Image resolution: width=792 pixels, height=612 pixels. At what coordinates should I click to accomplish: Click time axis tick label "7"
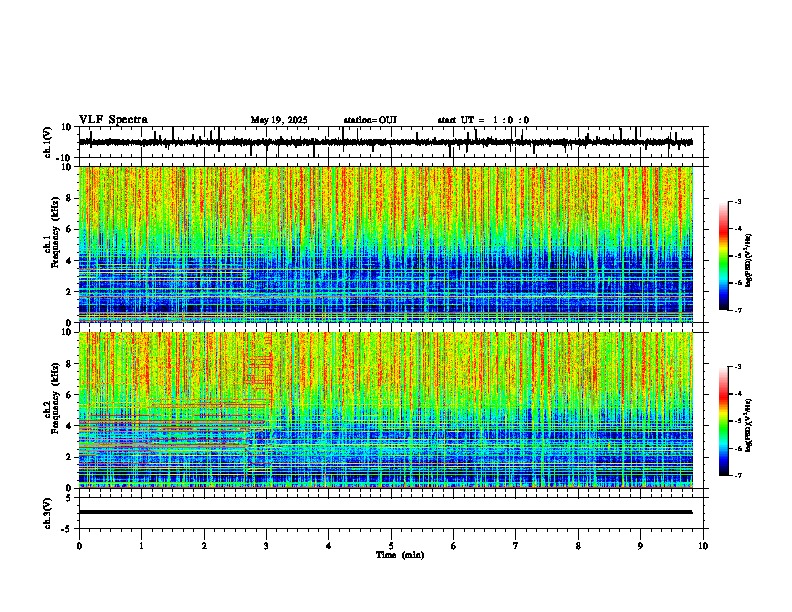pyautogui.click(x=516, y=546)
